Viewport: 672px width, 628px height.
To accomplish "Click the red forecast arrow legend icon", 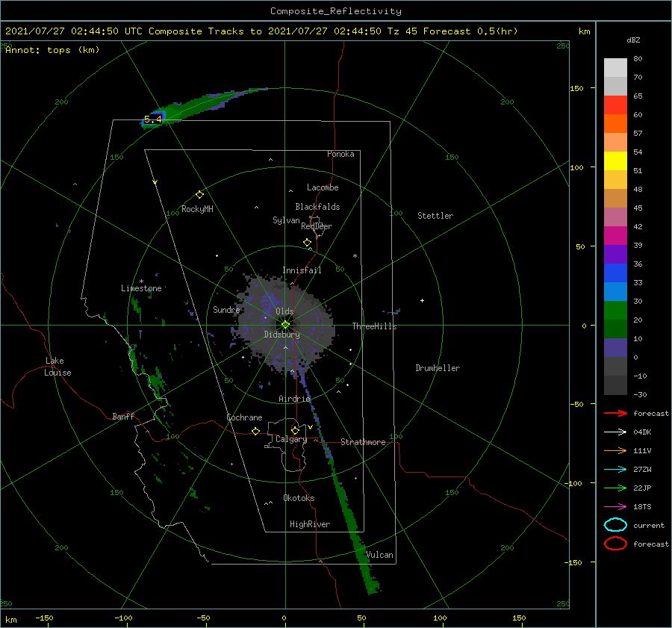I will point(615,413).
